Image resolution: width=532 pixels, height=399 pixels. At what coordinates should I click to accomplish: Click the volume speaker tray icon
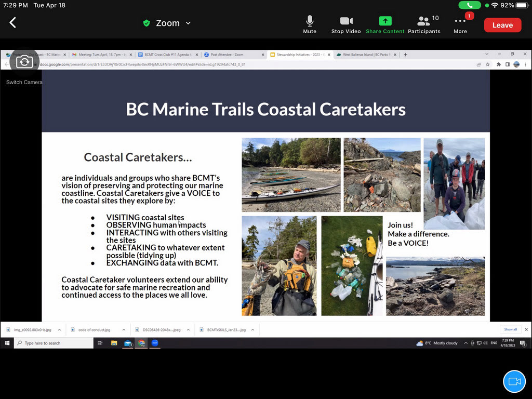click(x=486, y=343)
